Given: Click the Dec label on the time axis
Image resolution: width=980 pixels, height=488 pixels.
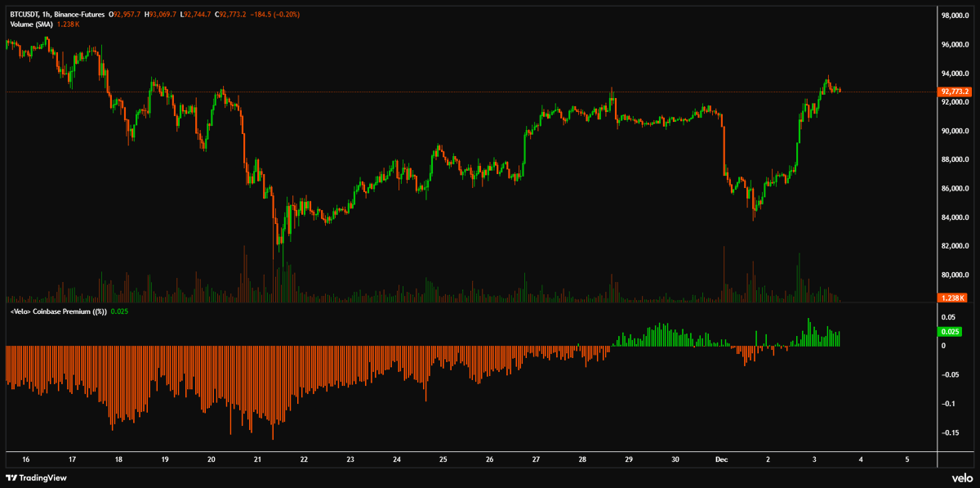Looking at the screenshot, I should point(722,459).
